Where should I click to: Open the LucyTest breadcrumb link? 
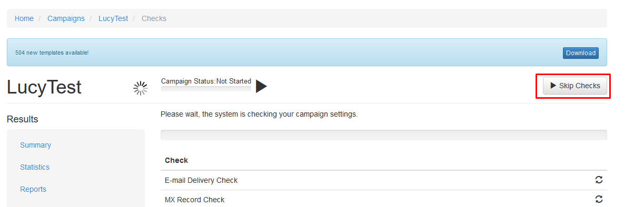[113, 18]
